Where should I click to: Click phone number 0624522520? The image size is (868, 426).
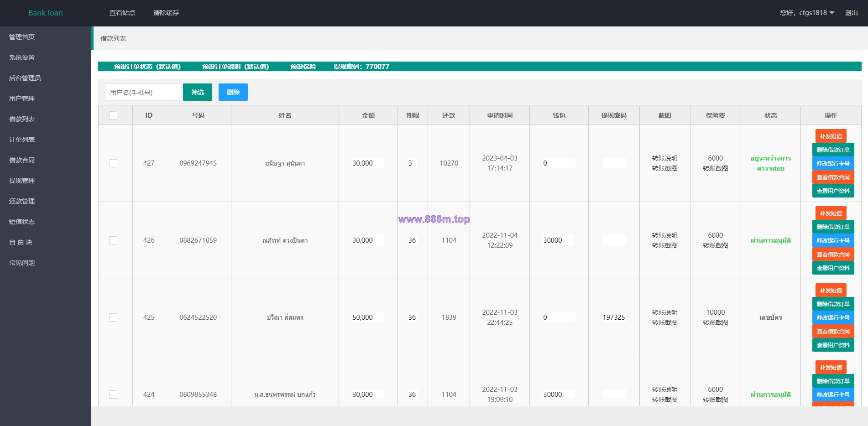point(198,317)
